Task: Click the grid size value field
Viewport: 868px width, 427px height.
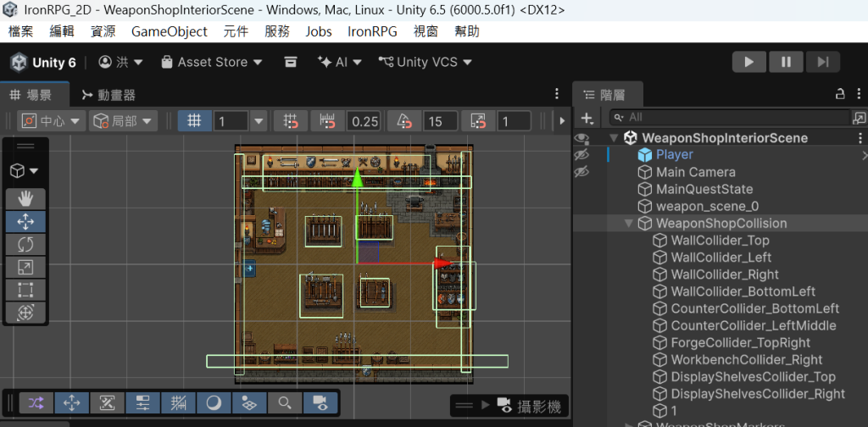Action: (231, 121)
